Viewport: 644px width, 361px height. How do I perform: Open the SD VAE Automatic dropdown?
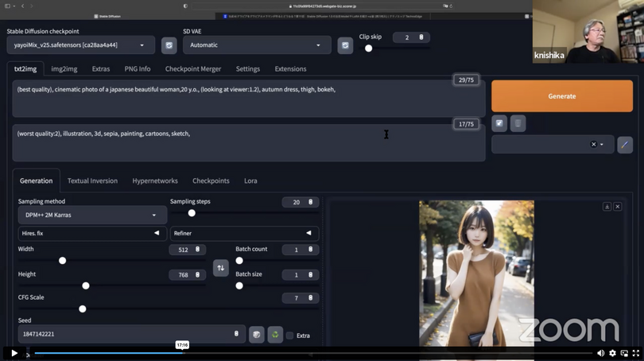click(257, 45)
